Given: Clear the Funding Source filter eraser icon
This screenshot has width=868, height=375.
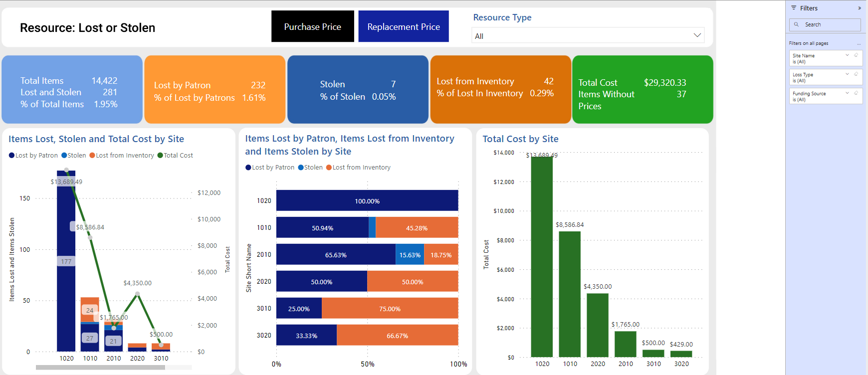Looking at the screenshot, I should [856, 93].
